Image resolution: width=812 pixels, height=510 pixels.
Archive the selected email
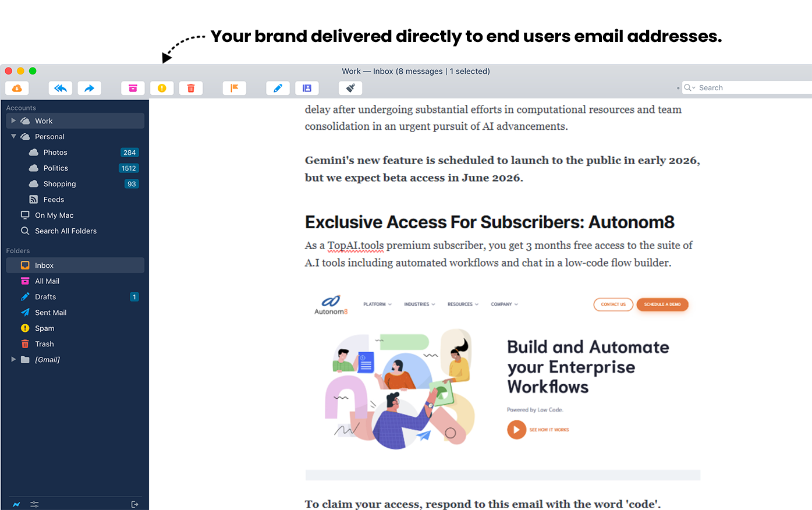click(133, 88)
